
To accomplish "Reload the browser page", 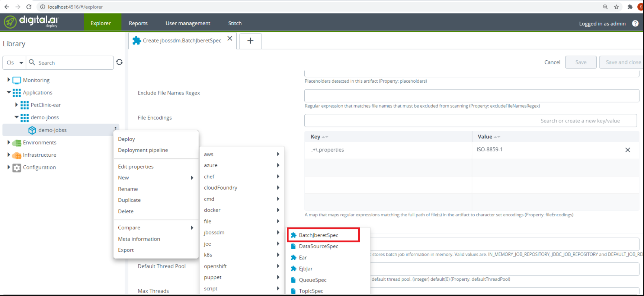I will point(29,7).
